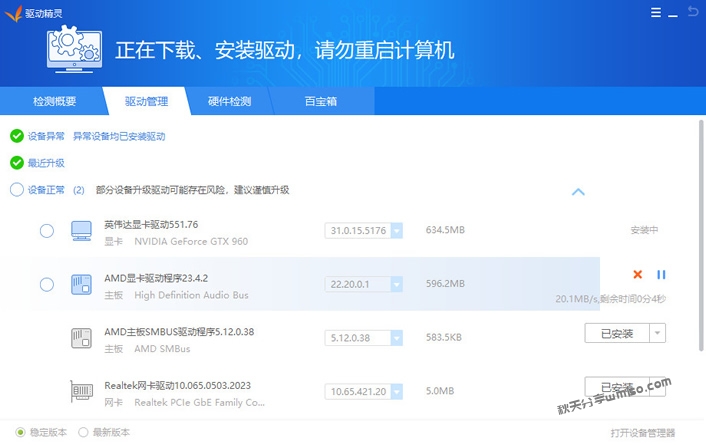Select the 英伟达显卡驱动551.76 row checkbox
The image size is (706, 445).
pyautogui.click(x=47, y=231)
